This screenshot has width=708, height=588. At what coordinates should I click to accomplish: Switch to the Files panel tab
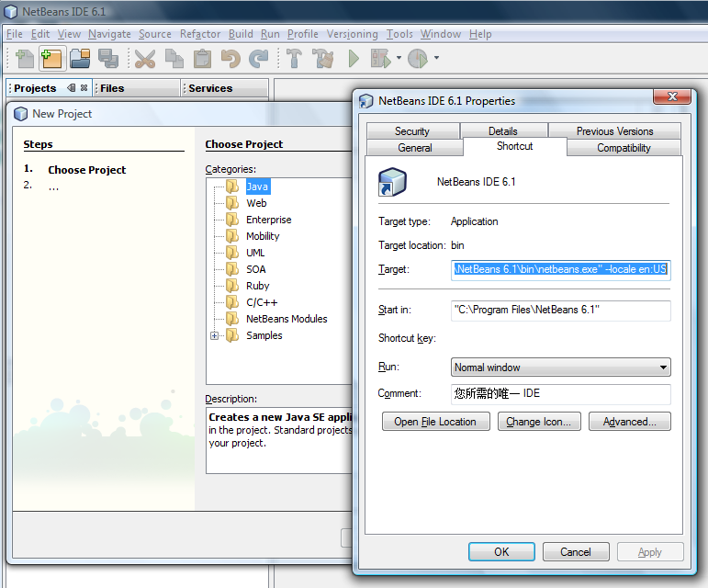coord(112,88)
